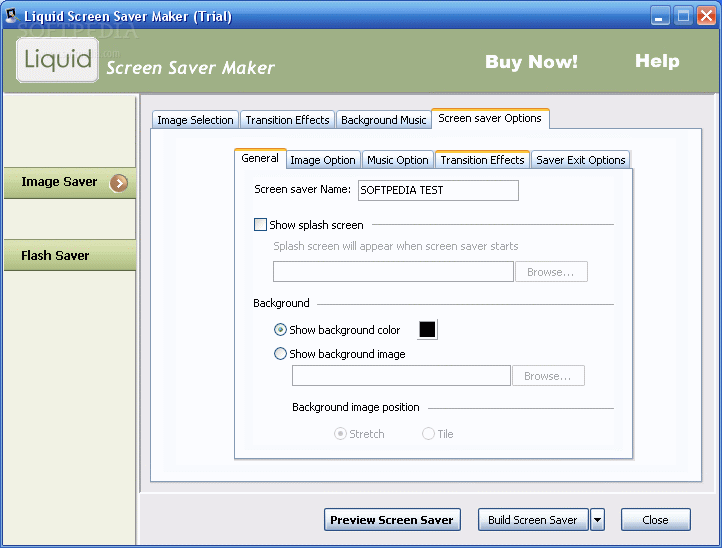
Task: Expand the Build Screen Saver dropdown arrow
Action: (597, 520)
